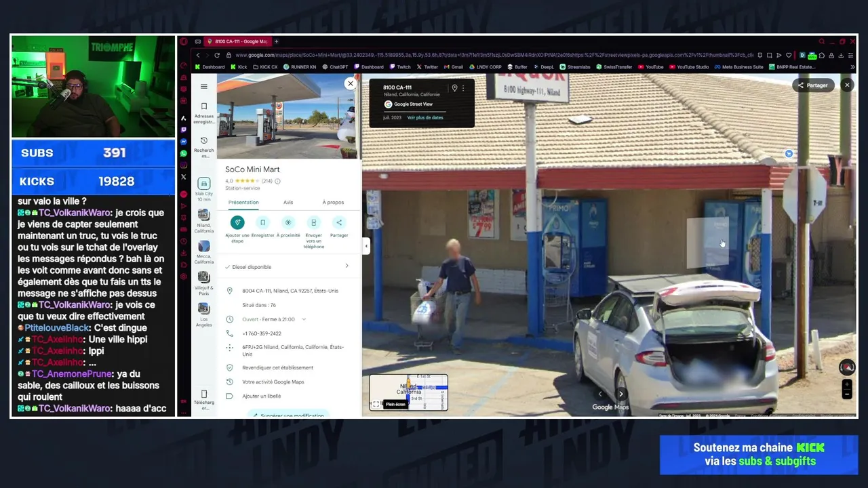
Task: Switch to the À propos tab
Action: click(x=333, y=202)
